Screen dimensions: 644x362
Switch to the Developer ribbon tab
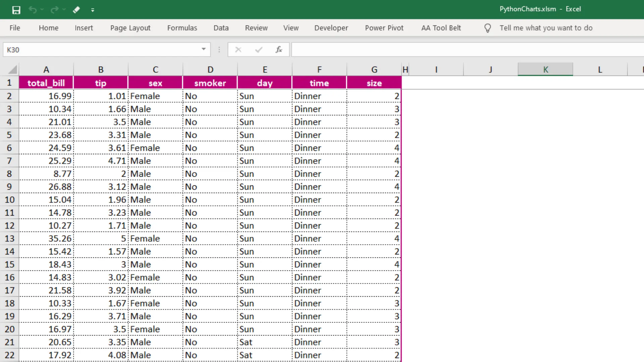point(331,28)
